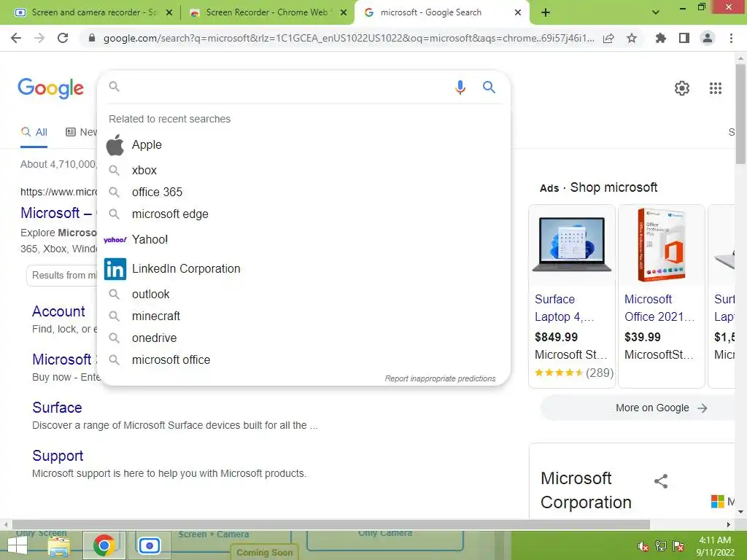Click the muted volume tray icon
This screenshot has height=560, width=747.
643,546
